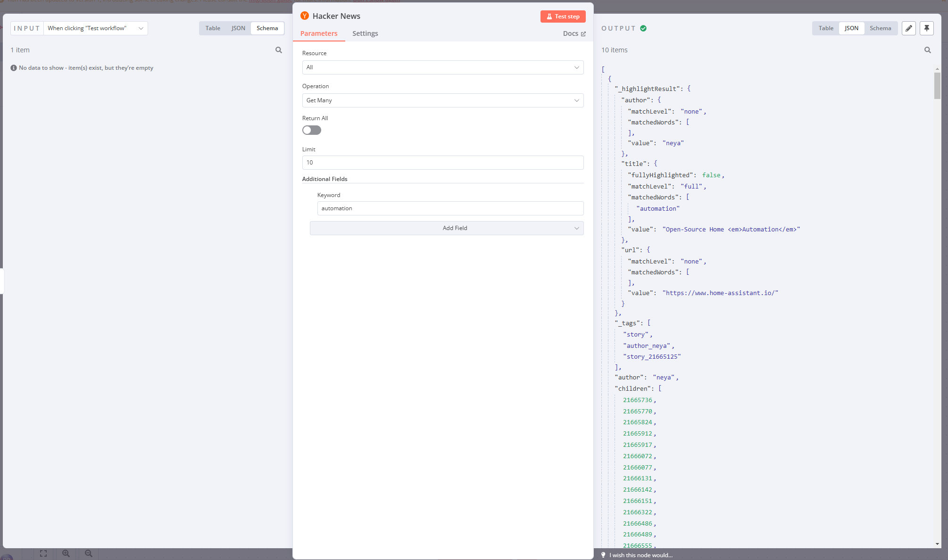948x560 pixels.
Task: Click the Limit input field
Action: point(442,163)
